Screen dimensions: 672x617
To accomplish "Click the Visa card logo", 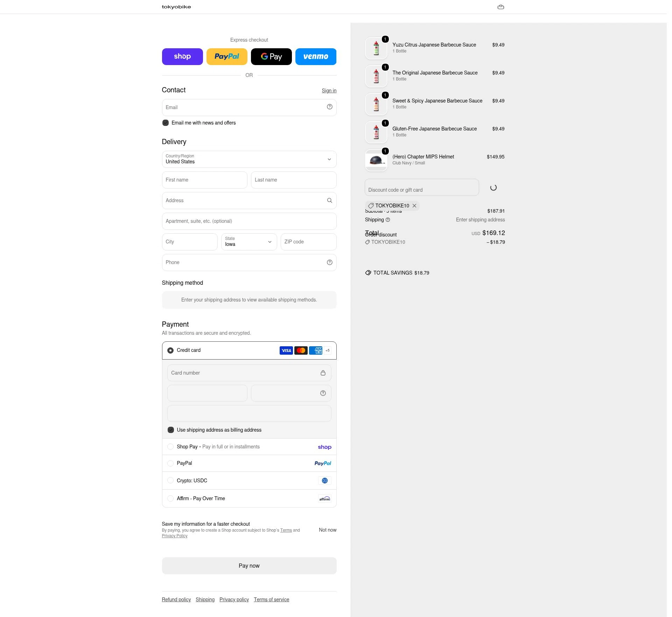I will pos(286,350).
